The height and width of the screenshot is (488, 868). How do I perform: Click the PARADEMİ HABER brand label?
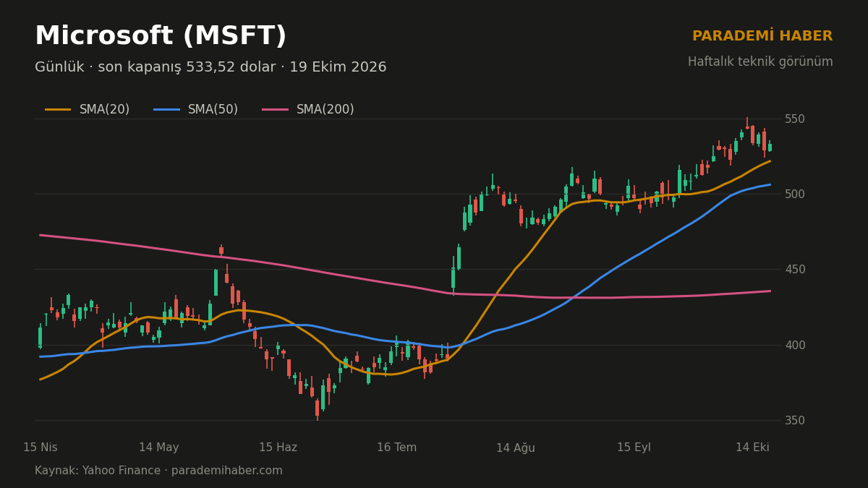(x=762, y=36)
